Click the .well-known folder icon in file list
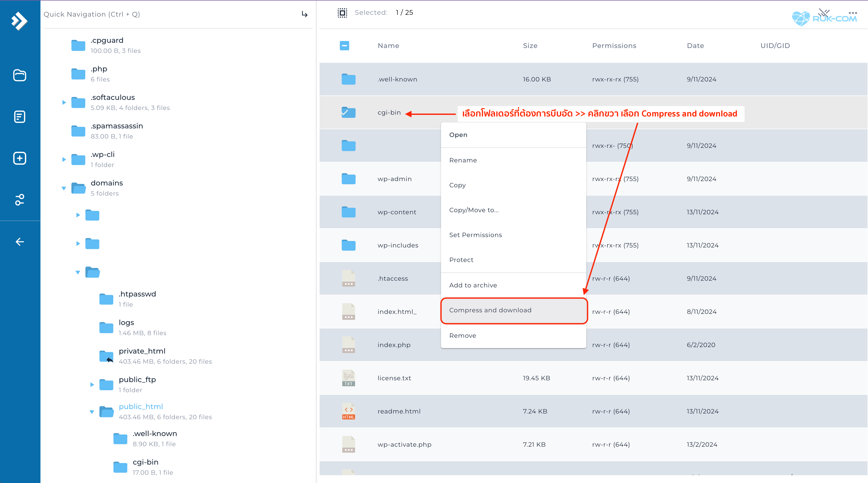This screenshot has height=483, width=868. coord(348,79)
